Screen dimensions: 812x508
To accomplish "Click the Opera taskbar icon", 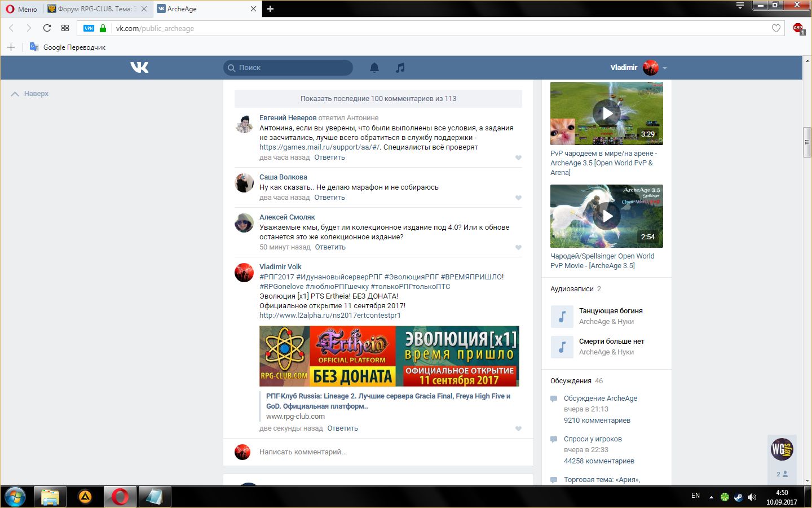I will [120, 497].
